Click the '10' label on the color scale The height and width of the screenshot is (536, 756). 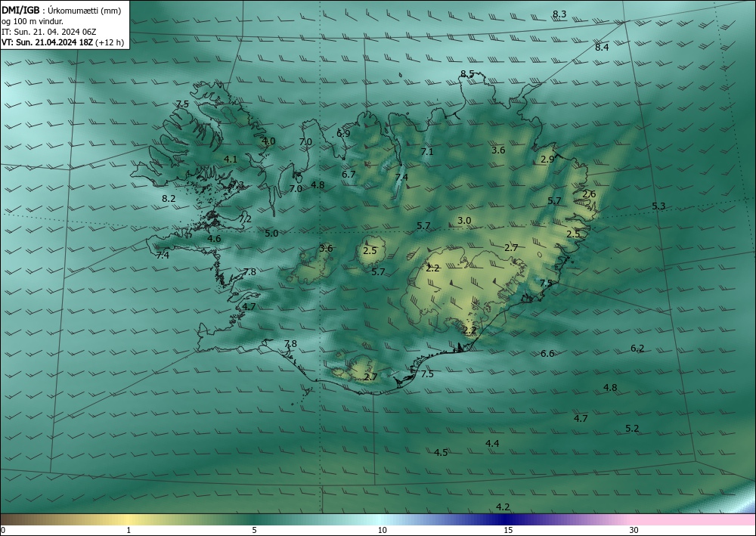tap(382, 531)
